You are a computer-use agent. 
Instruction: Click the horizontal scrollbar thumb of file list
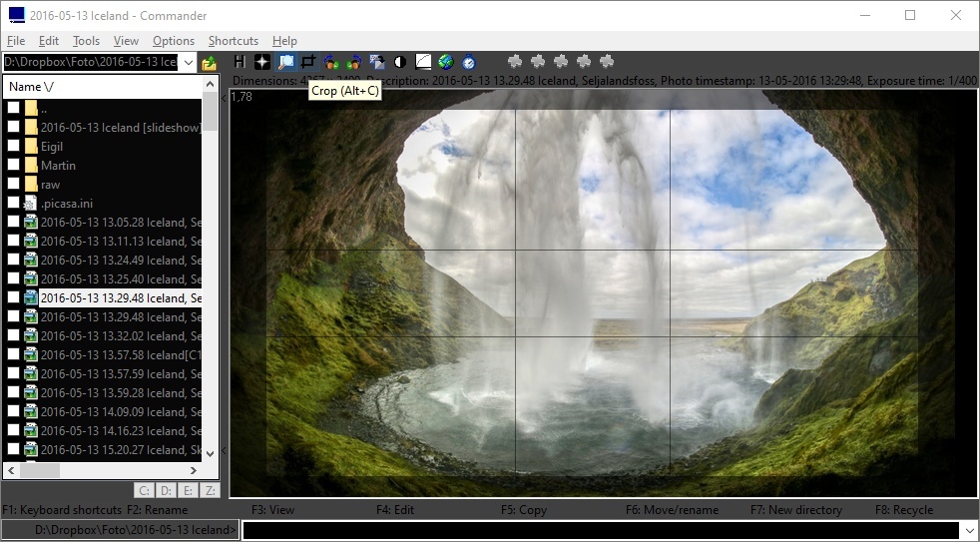point(40,470)
